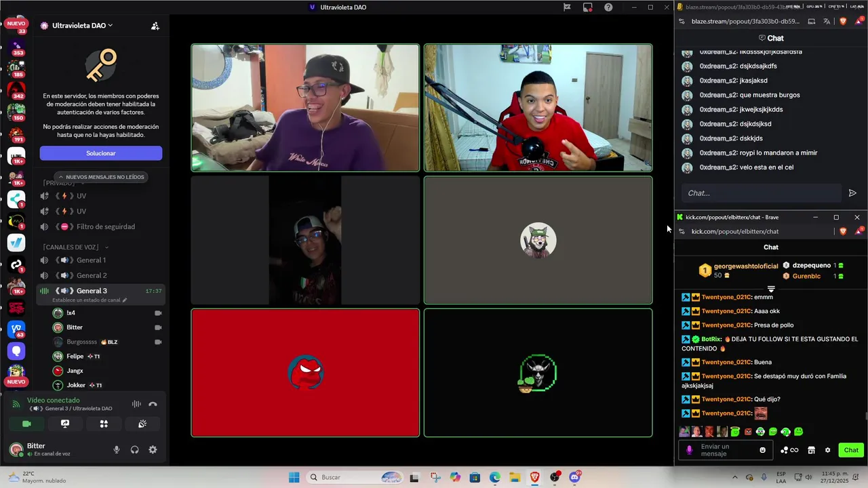
Task: Open OBS Studio from taskbar
Action: pyautogui.click(x=555, y=477)
